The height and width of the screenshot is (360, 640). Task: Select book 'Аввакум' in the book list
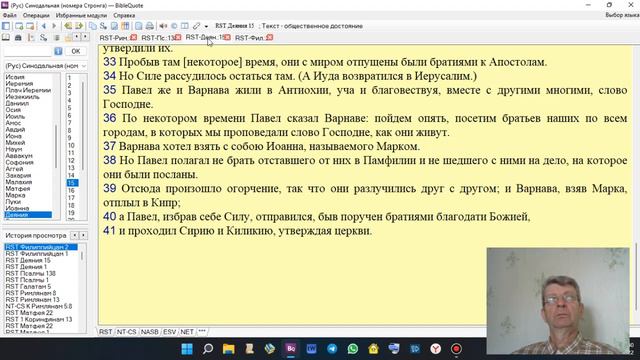point(19,156)
